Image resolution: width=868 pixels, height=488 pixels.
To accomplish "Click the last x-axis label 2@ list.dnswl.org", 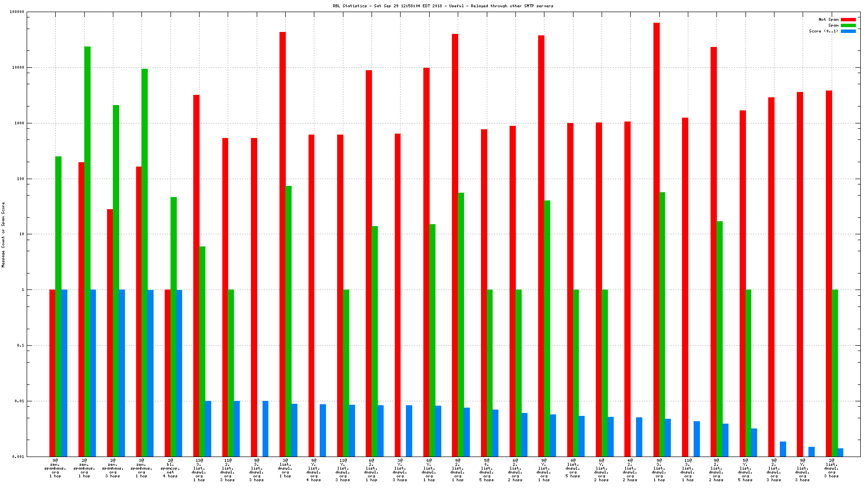I will 832,468.
